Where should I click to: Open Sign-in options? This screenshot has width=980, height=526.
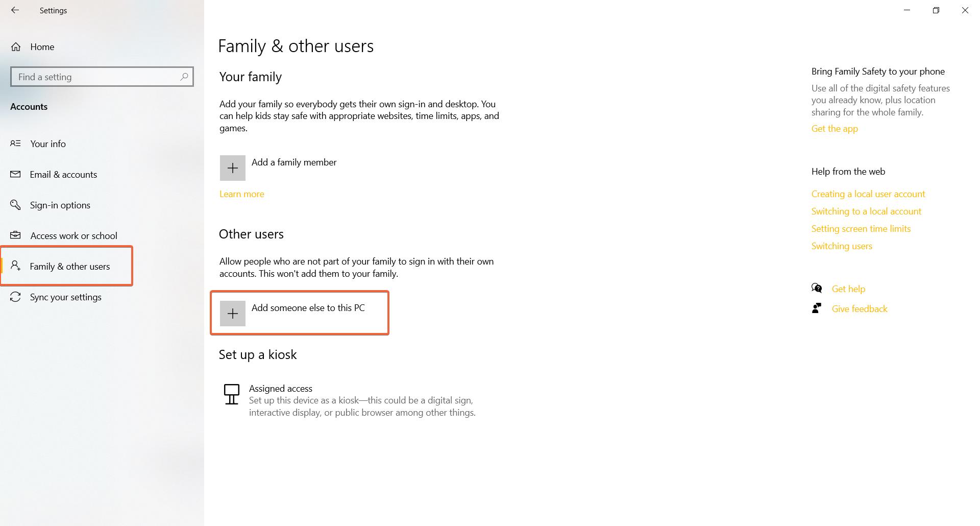tap(60, 205)
